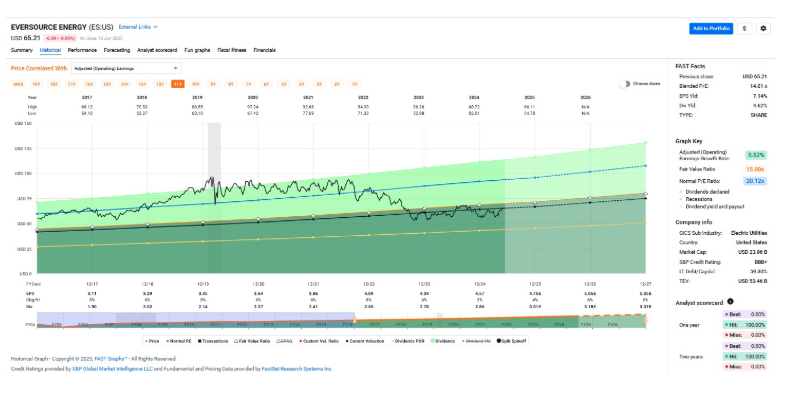Open the Fiscal fitness tab
Viewport: 788px width, 394px height.
tap(232, 50)
